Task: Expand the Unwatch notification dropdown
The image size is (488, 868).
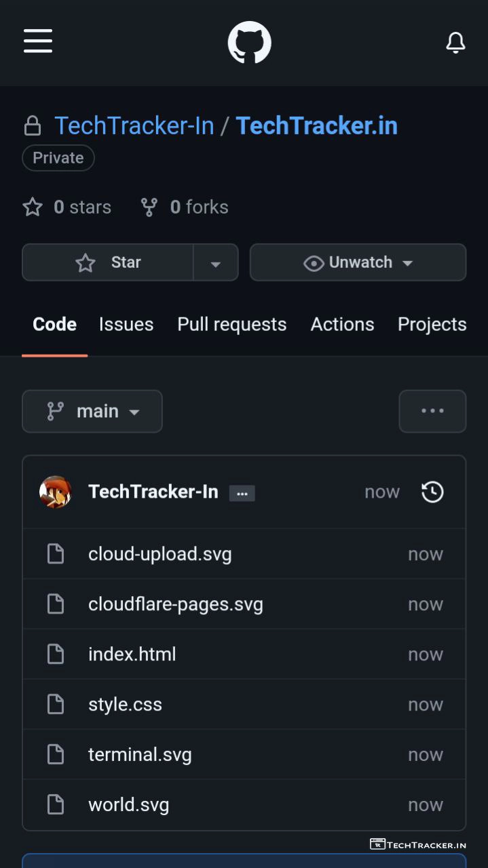Action: [x=358, y=262]
